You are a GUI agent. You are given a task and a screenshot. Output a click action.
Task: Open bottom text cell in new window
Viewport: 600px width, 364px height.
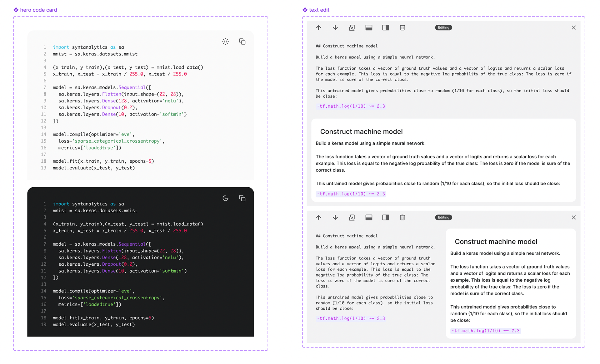[x=352, y=217]
